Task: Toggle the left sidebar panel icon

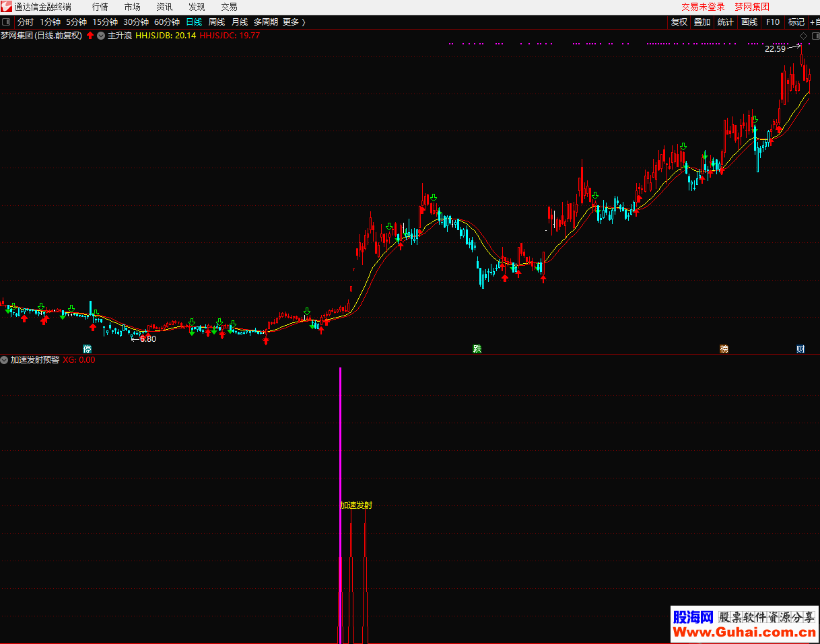Action: tap(7, 22)
